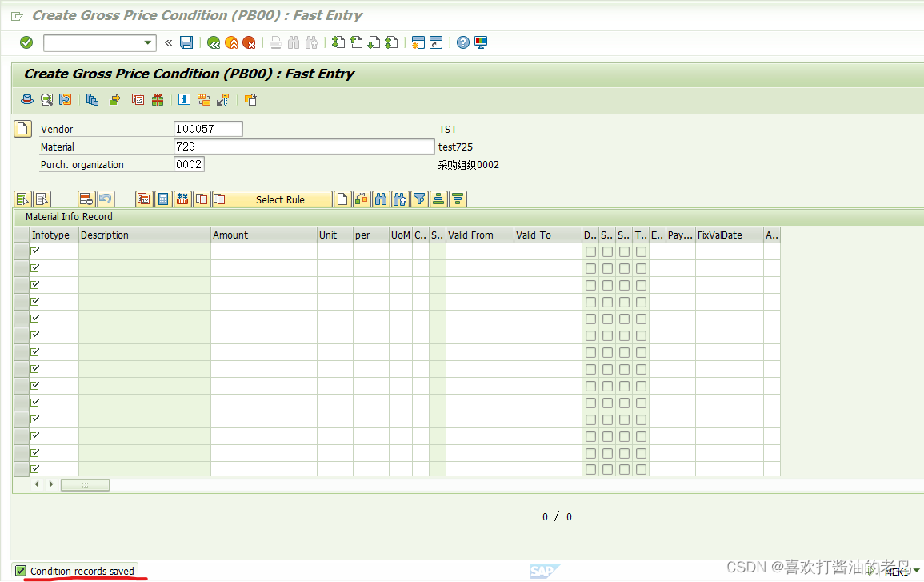Click inside the Material input field
The width and height of the screenshot is (924, 582).
click(x=304, y=146)
